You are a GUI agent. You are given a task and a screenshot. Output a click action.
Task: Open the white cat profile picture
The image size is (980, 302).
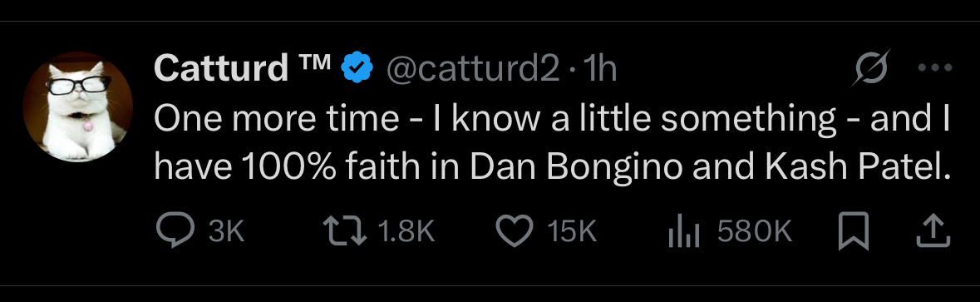(x=77, y=106)
